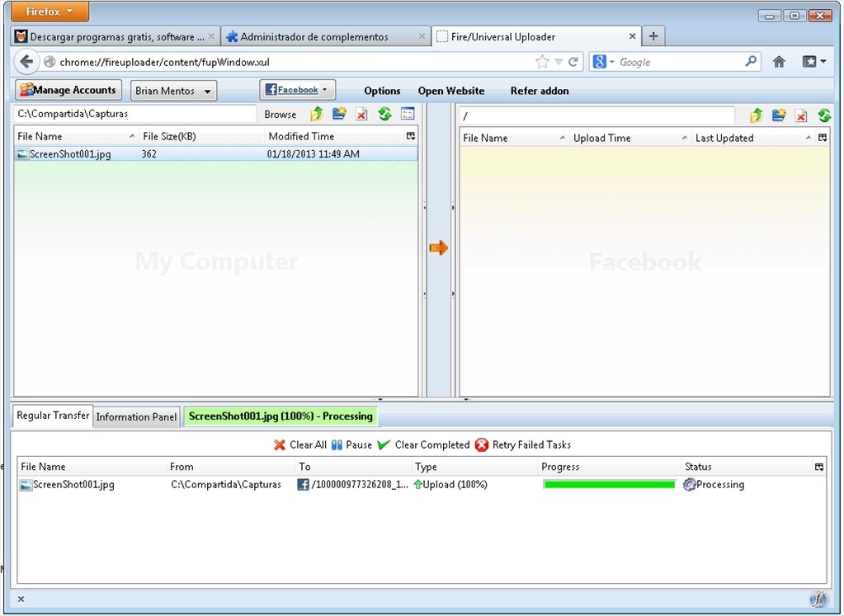The width and height of the screenshot is (844, 616).
Task: Sort local files by File Name
Action: coord(77,136)
